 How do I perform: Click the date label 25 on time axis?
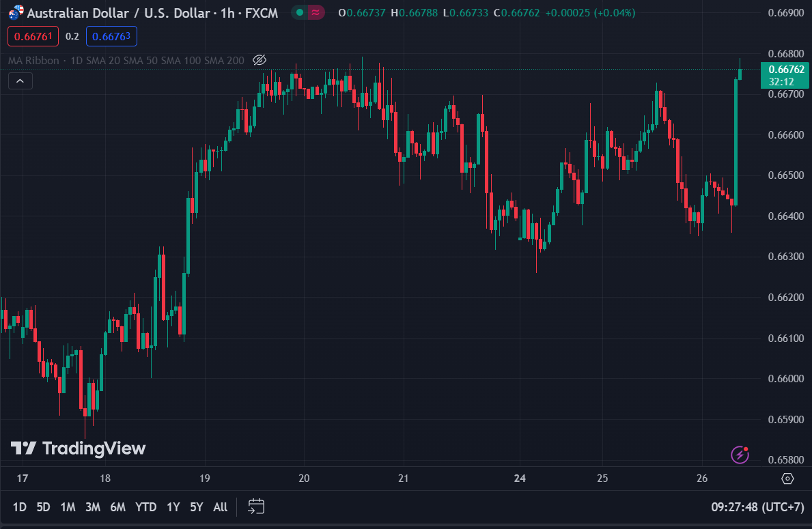(x=602, y=478)
